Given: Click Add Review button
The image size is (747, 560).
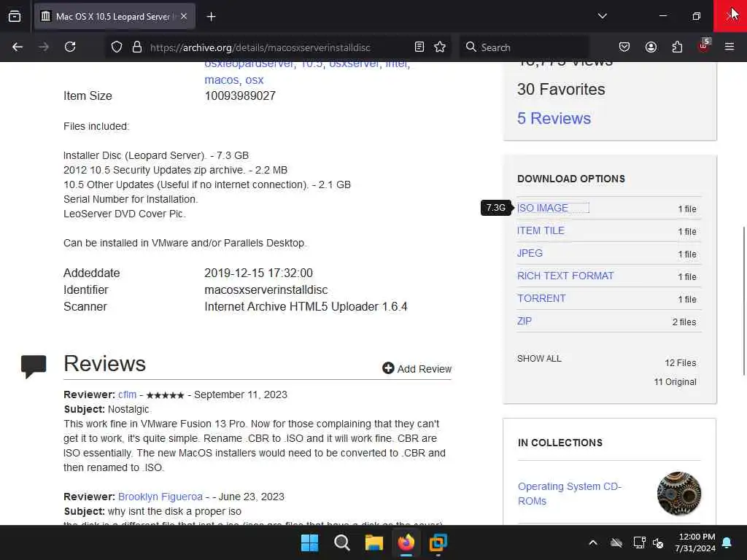Looking at the screenshot, I should (x=417, y=368).
